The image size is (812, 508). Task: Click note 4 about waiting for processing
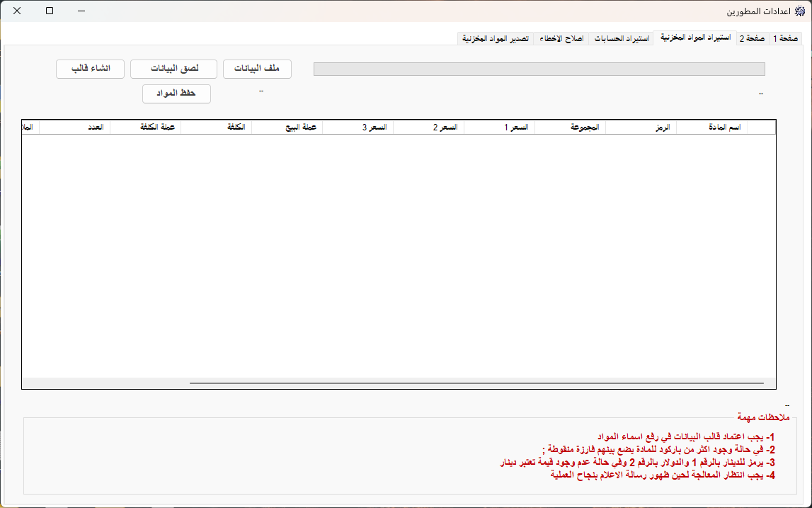click(x=663, y=475)
